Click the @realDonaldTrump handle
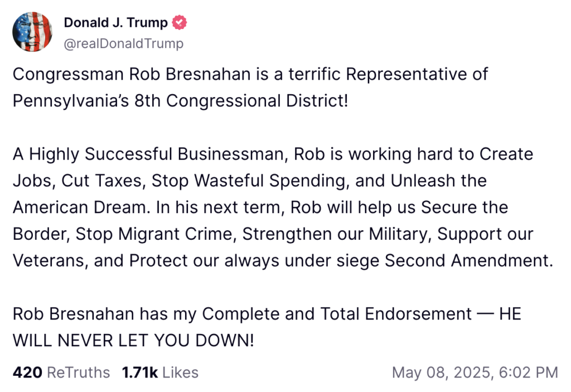 tap(124, 43)
